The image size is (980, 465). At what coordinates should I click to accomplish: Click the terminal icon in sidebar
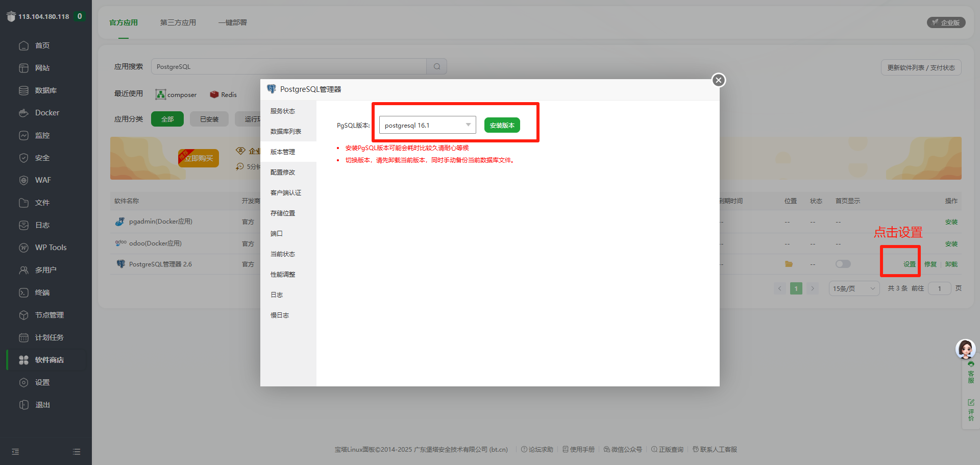coord(23,292)
